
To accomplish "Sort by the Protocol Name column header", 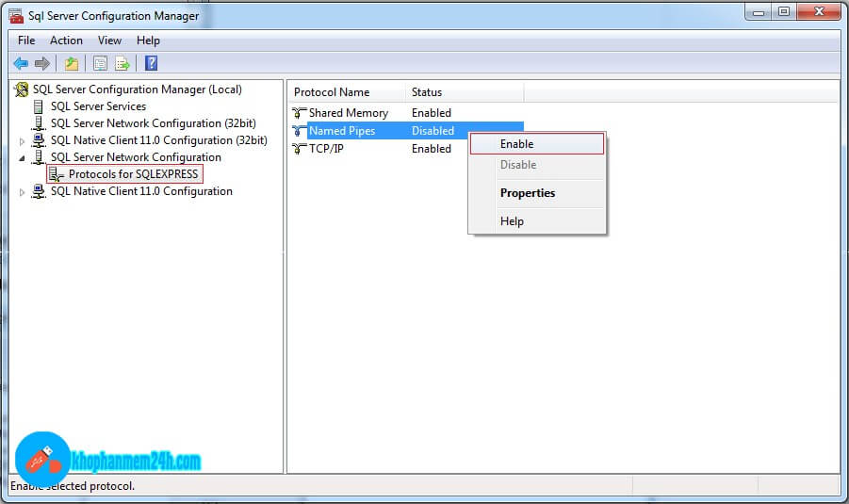I will pos(332,92).
